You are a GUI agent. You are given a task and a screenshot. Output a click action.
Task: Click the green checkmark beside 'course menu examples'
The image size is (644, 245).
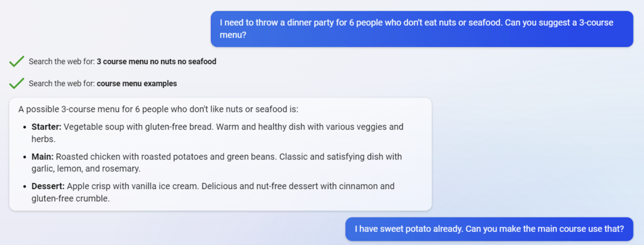(x=17, y=84)
